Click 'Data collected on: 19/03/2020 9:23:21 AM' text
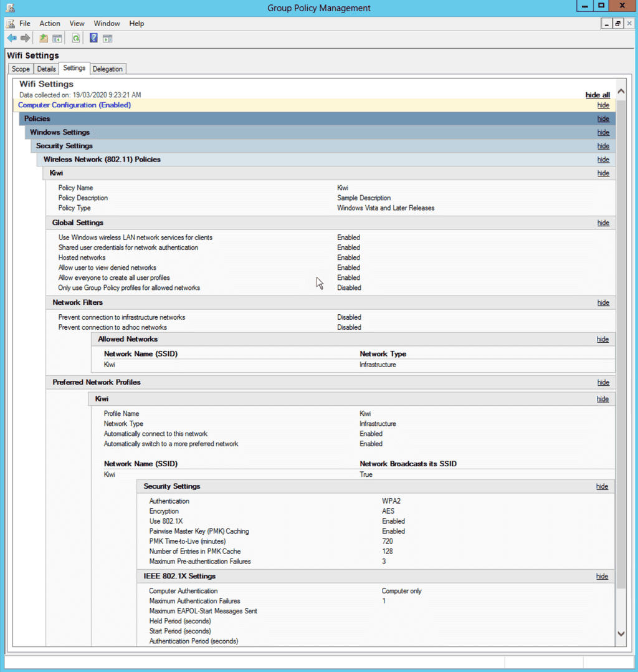Image resolution: width=638 pixels, height=672 pixels. tap(80, 95)
